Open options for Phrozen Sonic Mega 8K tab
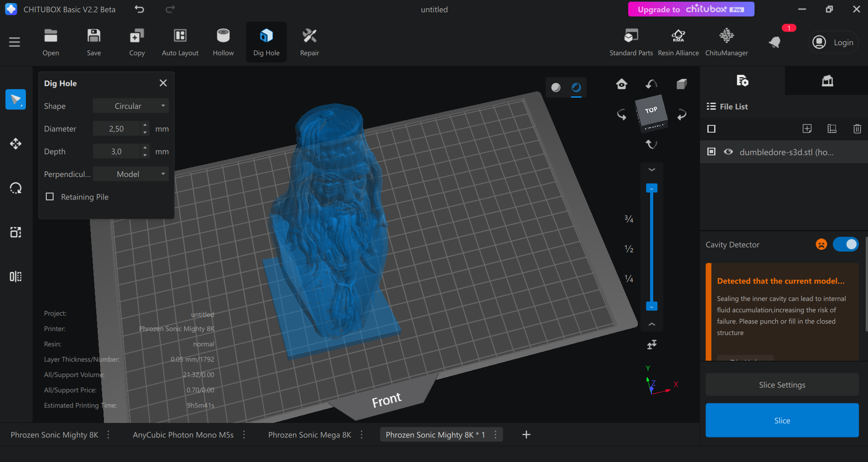The height and width of the screenshot is (462, 868). [361, 435]
